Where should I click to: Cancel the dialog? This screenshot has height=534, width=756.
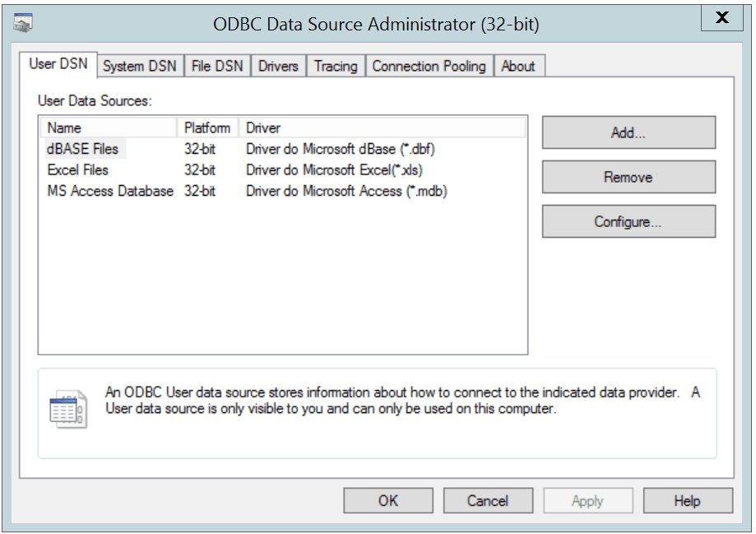tap(488, 499)
